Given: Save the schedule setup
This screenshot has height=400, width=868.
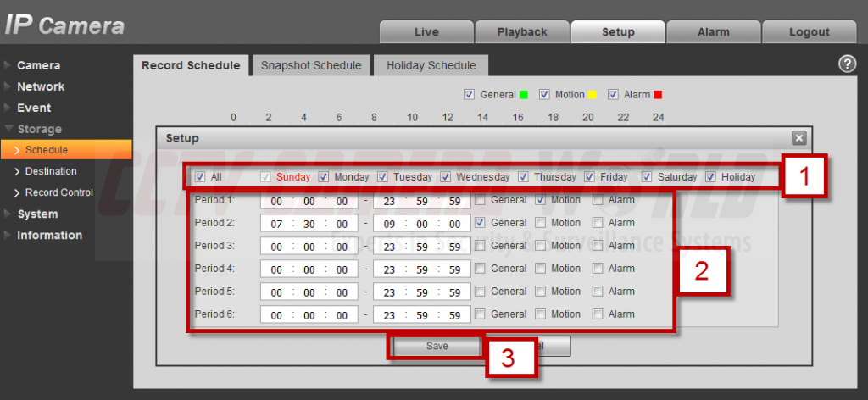Looking at the screenshot, I should click(x=437, y=346).
